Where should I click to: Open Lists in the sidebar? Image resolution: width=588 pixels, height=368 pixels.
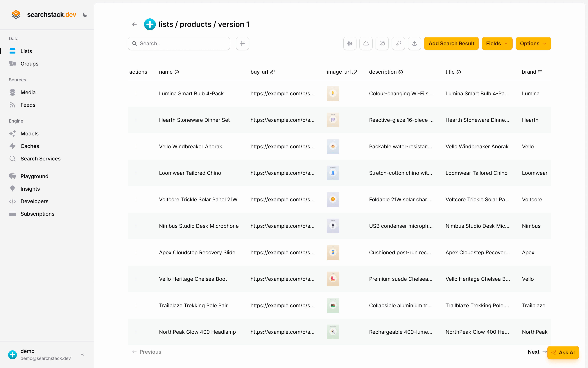click(26, 51)
